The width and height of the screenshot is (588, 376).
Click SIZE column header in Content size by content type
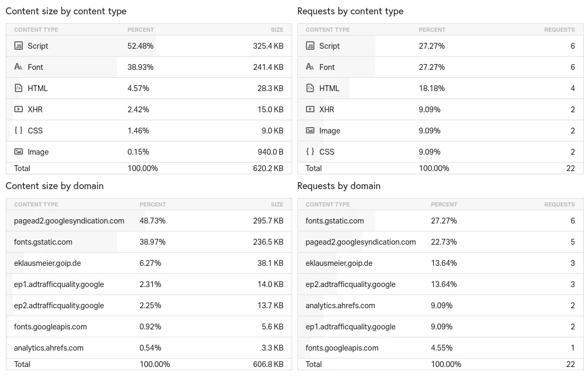coord(277,30)
